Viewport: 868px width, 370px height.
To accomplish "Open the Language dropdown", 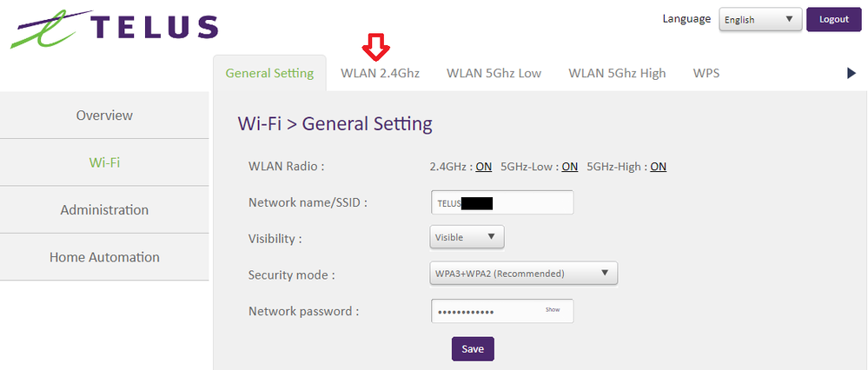I will (759, 20).
